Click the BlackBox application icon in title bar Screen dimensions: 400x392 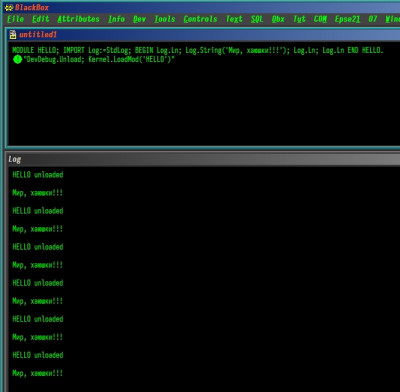pyautogui.click(x=9, y=7)
